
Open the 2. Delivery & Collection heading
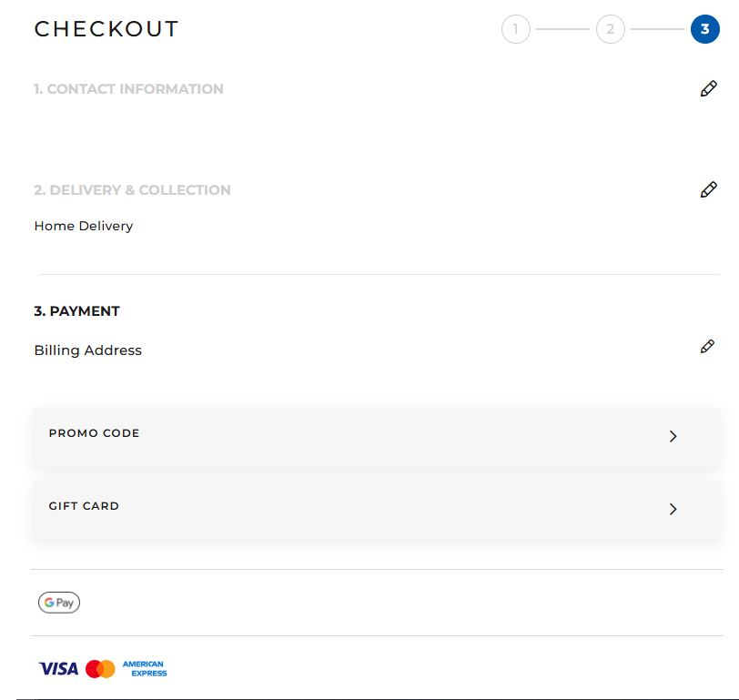point(132,190)
